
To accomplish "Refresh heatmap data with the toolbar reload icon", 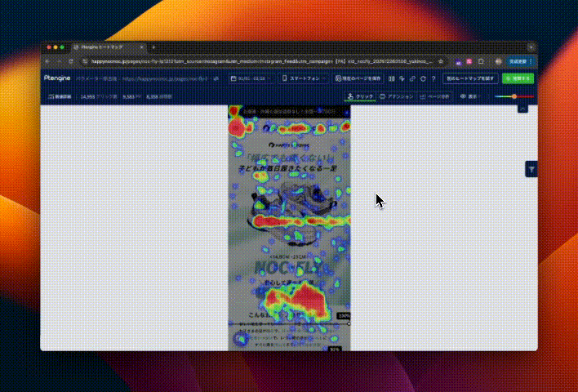I will point(423,78).
